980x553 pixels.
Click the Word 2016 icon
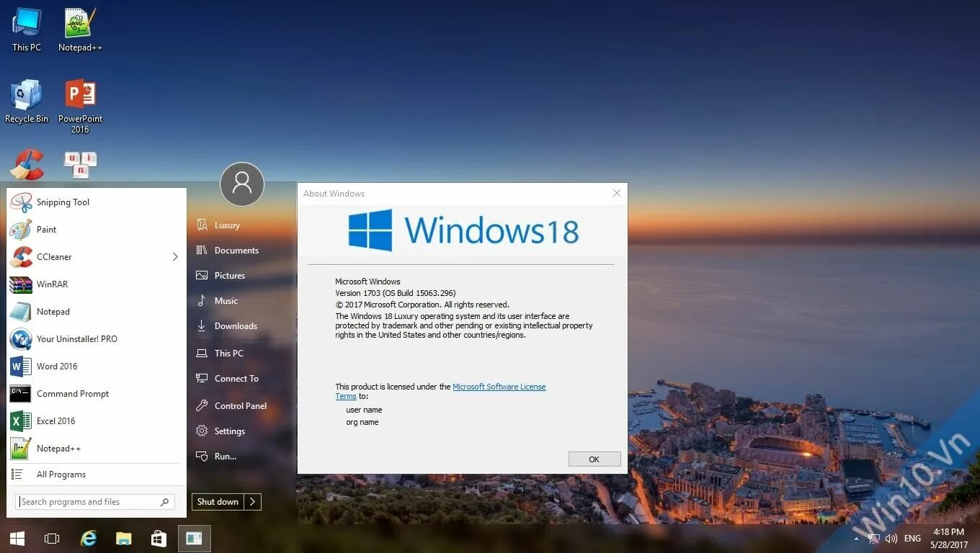point(21,367)
